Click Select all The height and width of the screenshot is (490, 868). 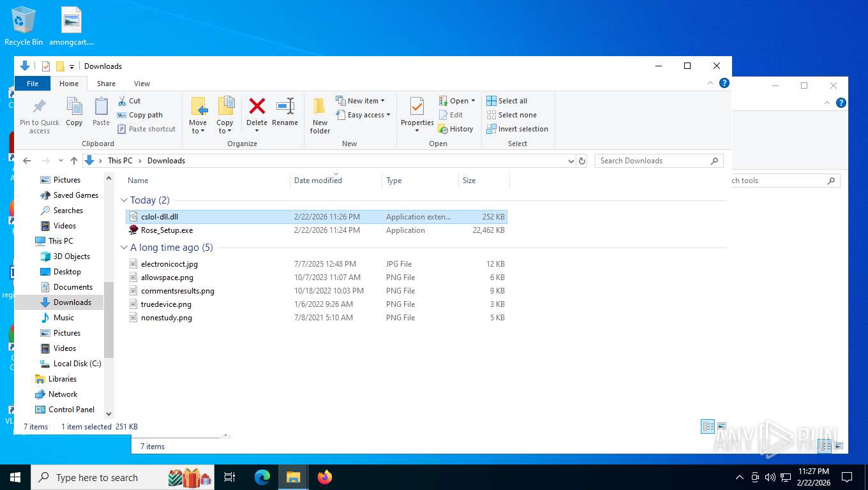(507, 101)
